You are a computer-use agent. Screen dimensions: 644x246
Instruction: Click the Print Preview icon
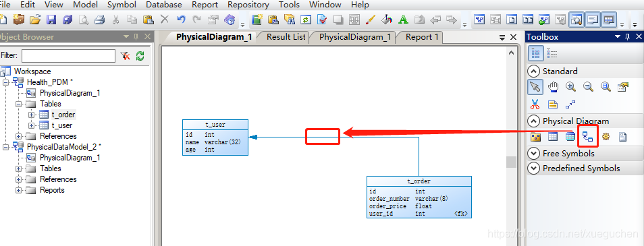tap(84, 20)
